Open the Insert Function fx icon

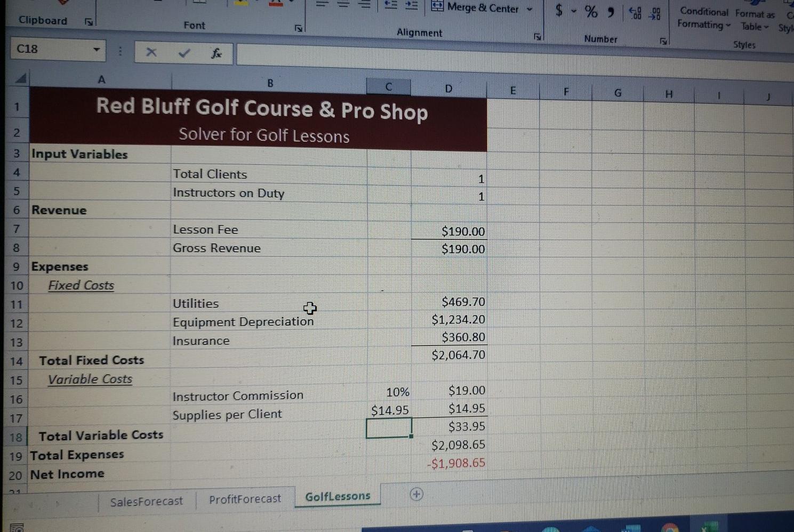coord(216,52)
